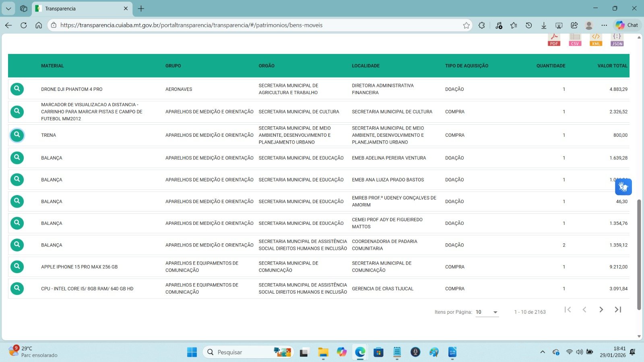The width and height of the screenshot is (644, 362).
Task: Open the weather widget showing 29°C
Action: pyautogui.click(x=33, y=352)
